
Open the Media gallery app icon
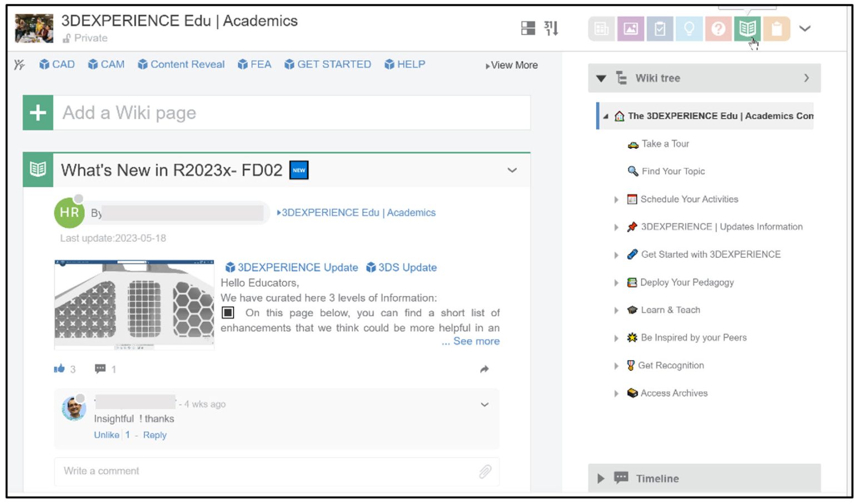[630, 29]
